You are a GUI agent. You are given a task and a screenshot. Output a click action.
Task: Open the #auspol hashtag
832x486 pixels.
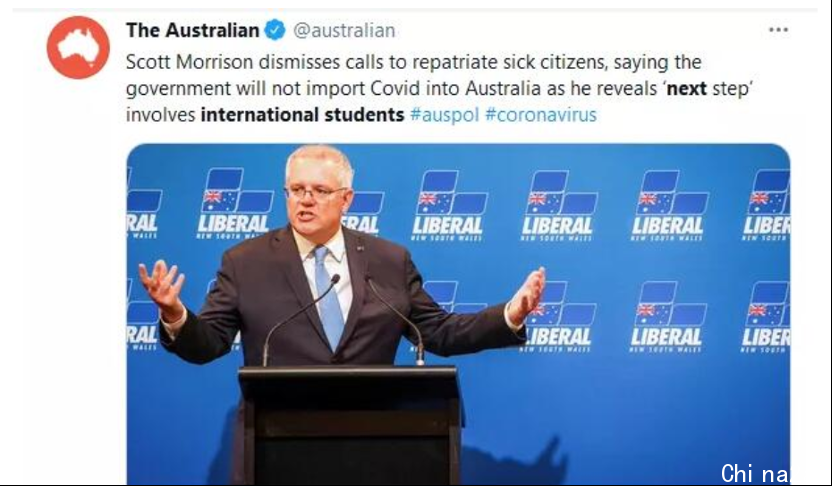click(x=444, y=115)
